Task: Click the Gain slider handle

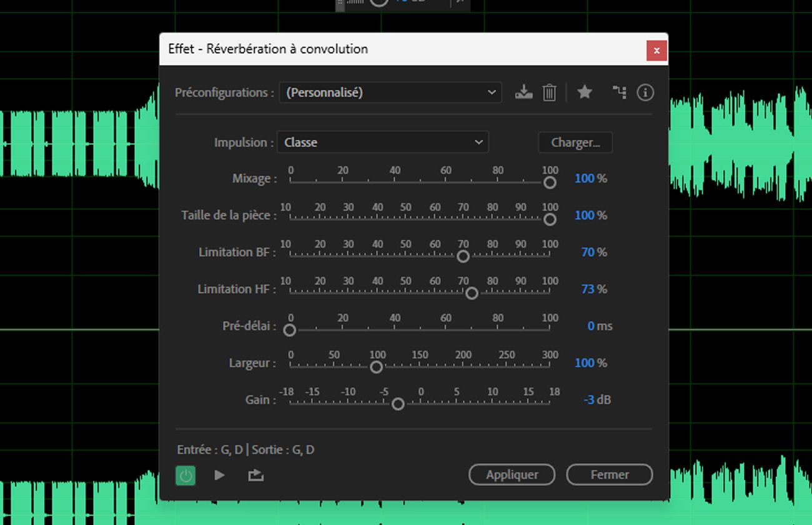Action: [x=398, y=404]
